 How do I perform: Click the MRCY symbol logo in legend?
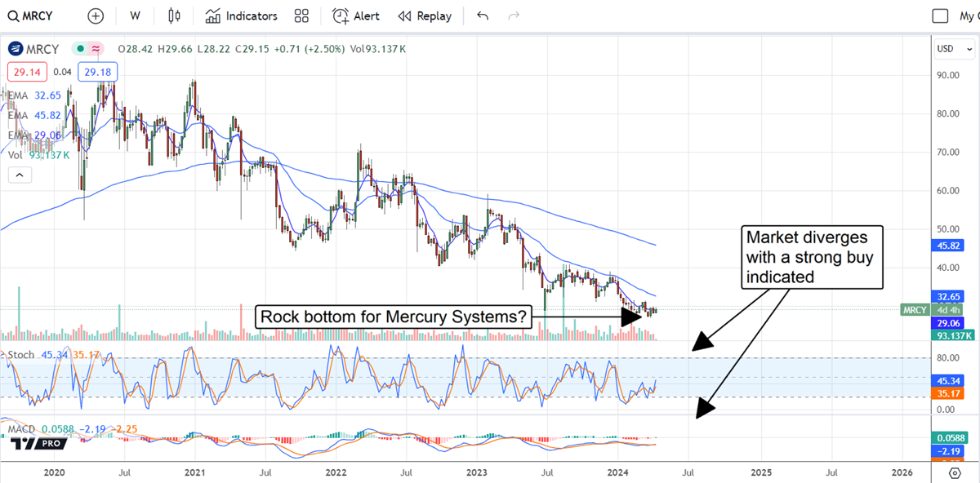point(16,49)
